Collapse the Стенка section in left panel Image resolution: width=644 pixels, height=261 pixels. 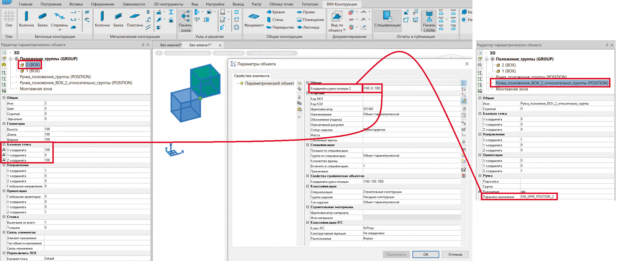4,217
